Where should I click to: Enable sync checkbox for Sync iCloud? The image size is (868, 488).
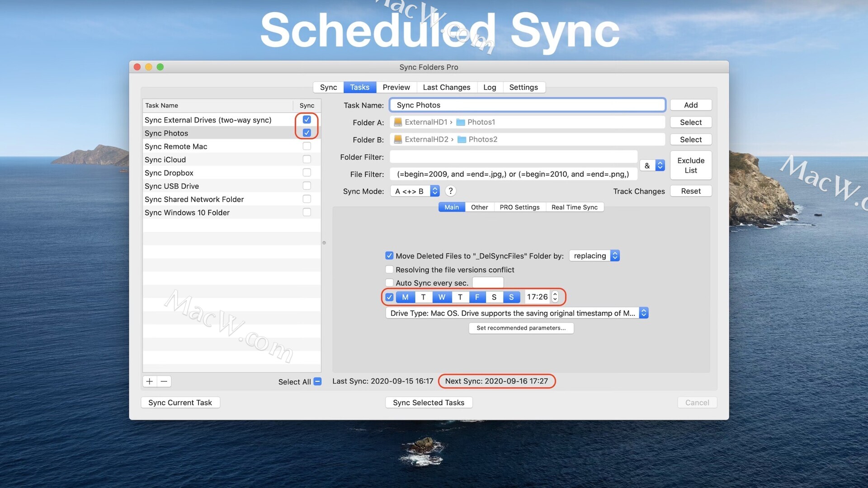[307, 159]
